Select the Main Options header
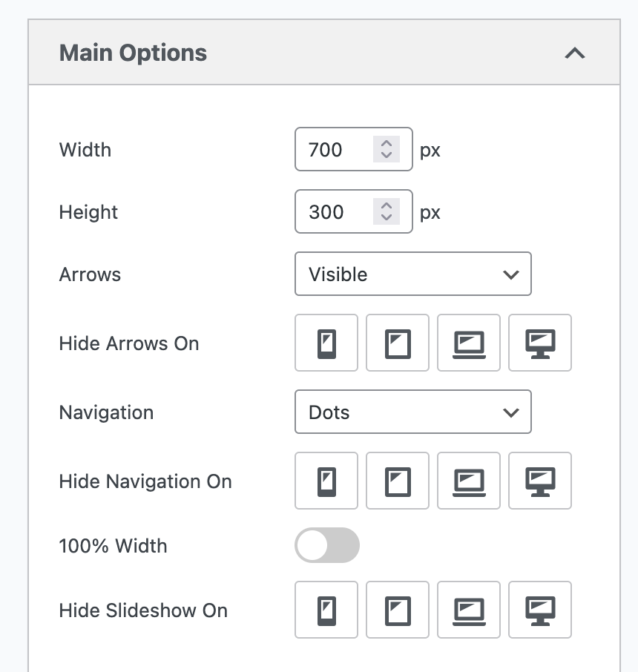Image resolution: width=638 pixels, height=672 pixels. (133, 53)
